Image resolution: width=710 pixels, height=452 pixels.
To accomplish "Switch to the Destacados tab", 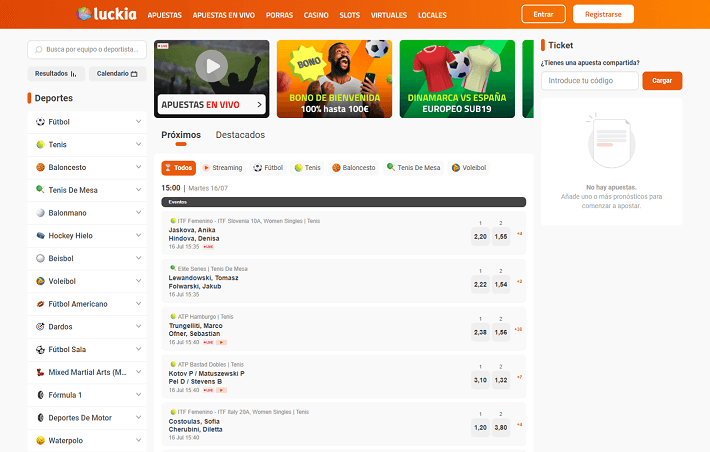I will click(240, 134).
